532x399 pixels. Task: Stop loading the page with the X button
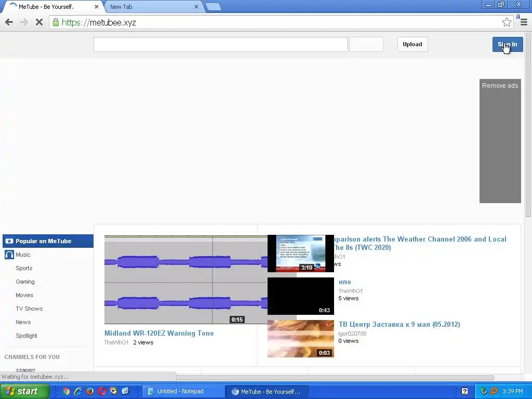[39, 22]
